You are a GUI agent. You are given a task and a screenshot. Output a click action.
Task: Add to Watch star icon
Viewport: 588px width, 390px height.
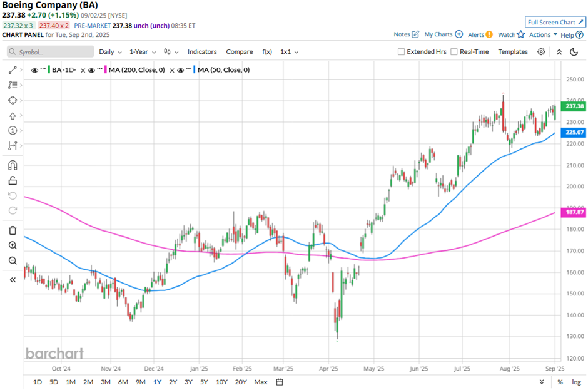coord(520,34)
